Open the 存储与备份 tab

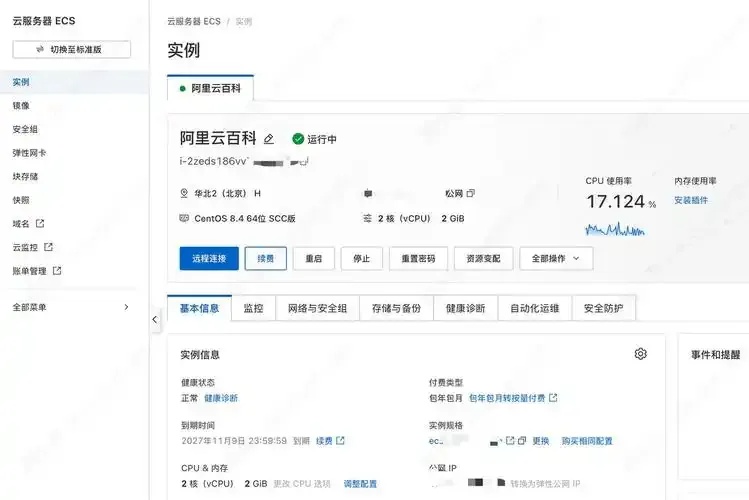point(396,309)
